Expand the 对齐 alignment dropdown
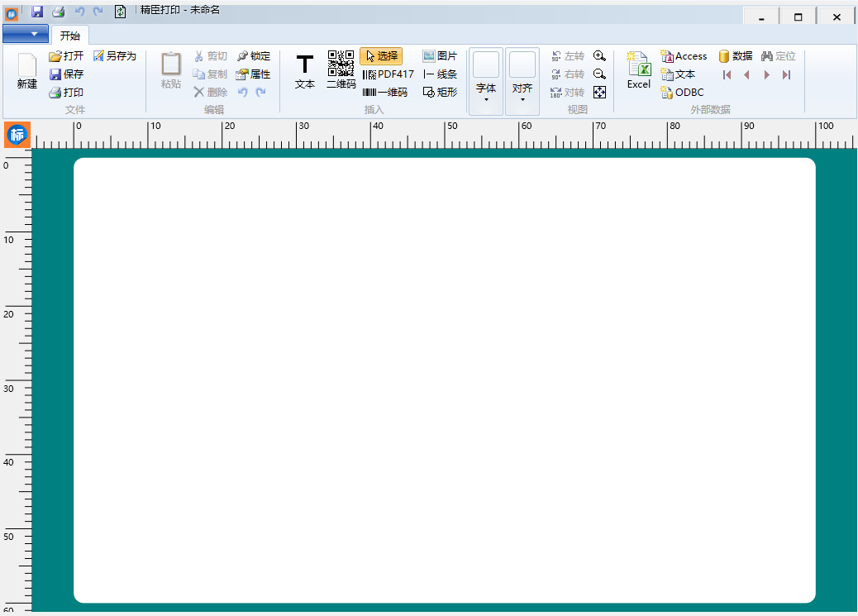The image size is (858, 616). tap(522, 81)
